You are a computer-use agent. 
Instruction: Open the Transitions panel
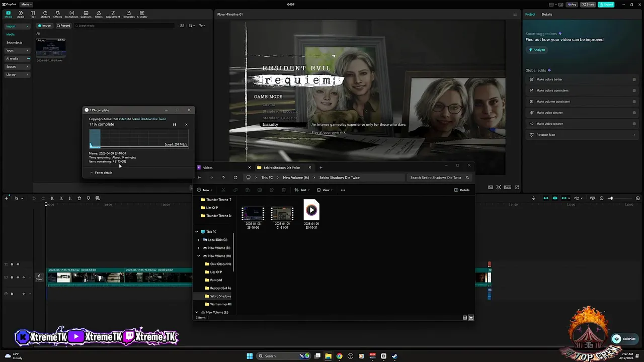pos(71,14)
